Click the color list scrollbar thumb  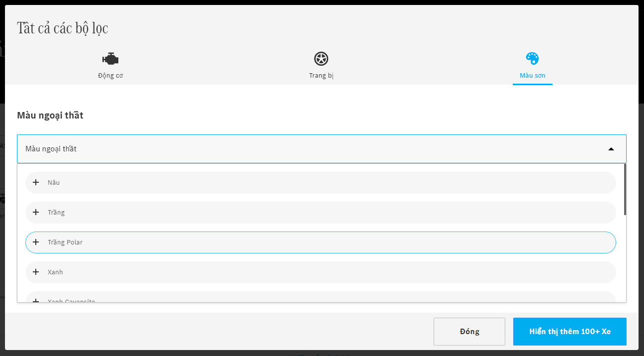click(625, 189)
